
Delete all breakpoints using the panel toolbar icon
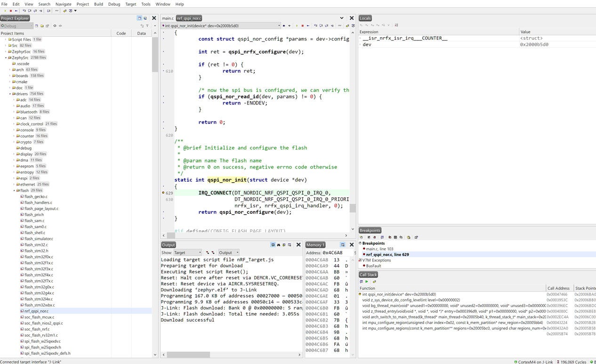(390, 237)
